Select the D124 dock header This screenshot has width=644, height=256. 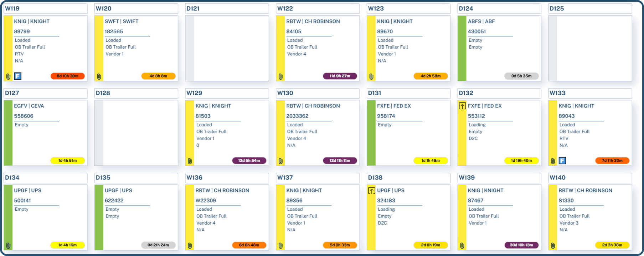[499, 9]
